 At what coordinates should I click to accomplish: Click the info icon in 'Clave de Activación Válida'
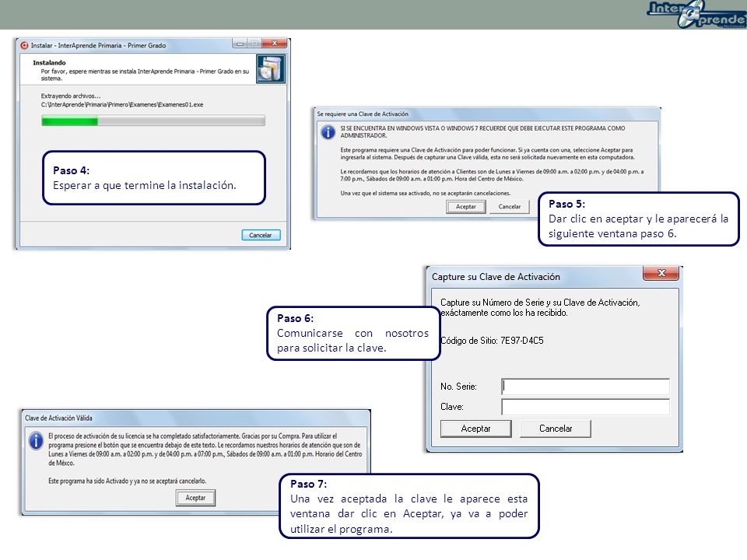pyautogui.click(x=37, y=440)
